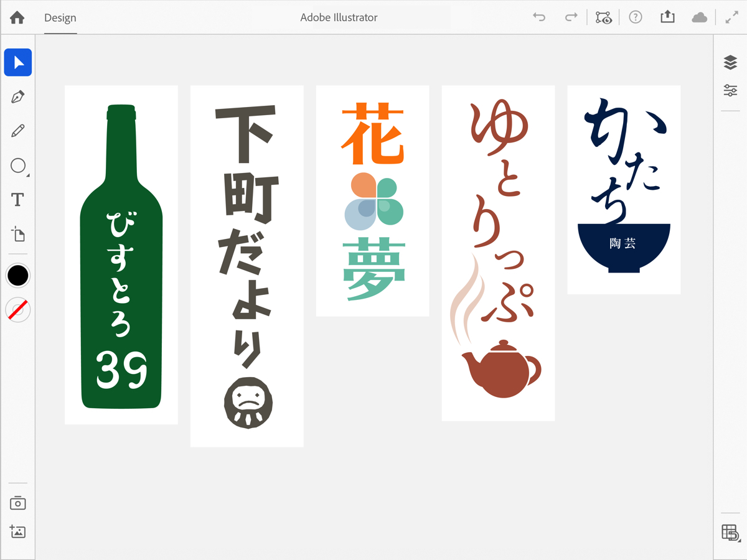
Task: Open the Properties sliders panel
Action: click(730, 90)
